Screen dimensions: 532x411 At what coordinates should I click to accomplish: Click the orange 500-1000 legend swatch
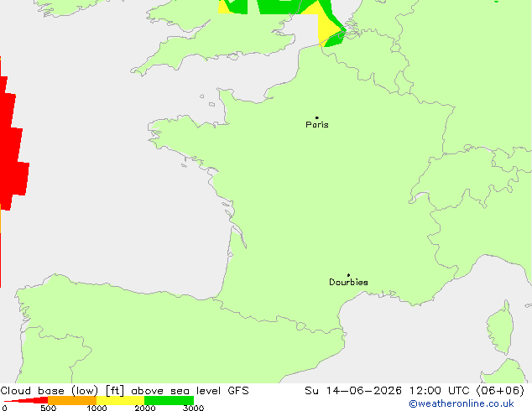click(x=72, y=400)
